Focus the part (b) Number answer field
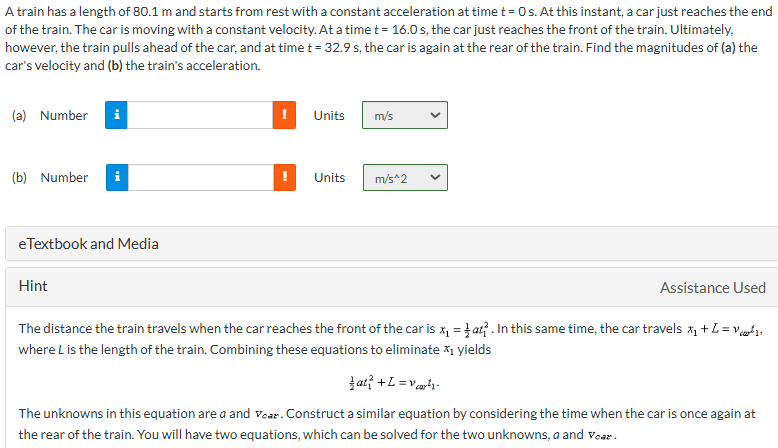Viewport: 778px width, 448px height. [200, 177]
